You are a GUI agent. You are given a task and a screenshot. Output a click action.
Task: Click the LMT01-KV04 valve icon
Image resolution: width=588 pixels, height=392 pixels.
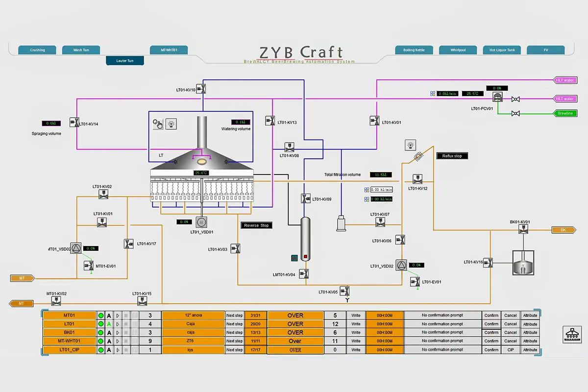(304, 273)
